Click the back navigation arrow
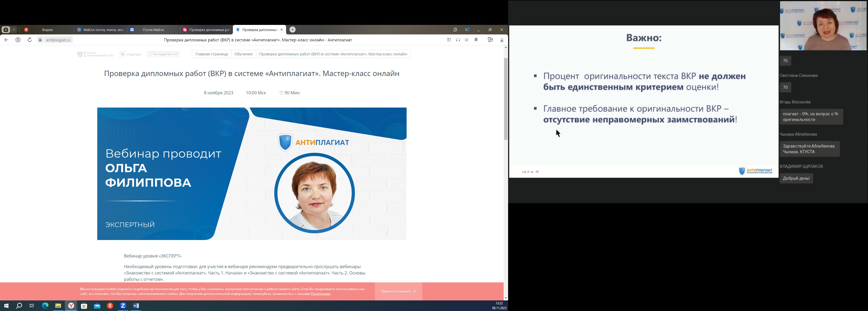868x311 pixels. click(6, 40)
